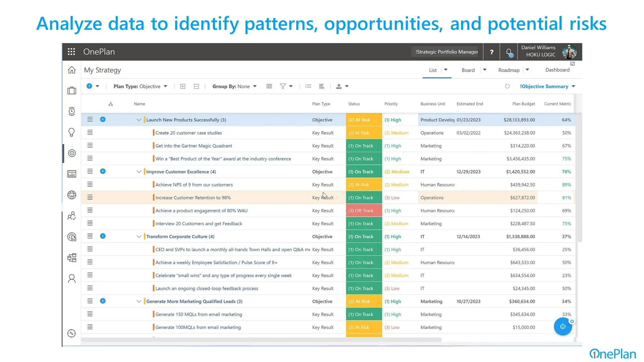Viewport: 644px width, 362px height.
Task: Switch to the Board view tab
Action: point(468,70)
